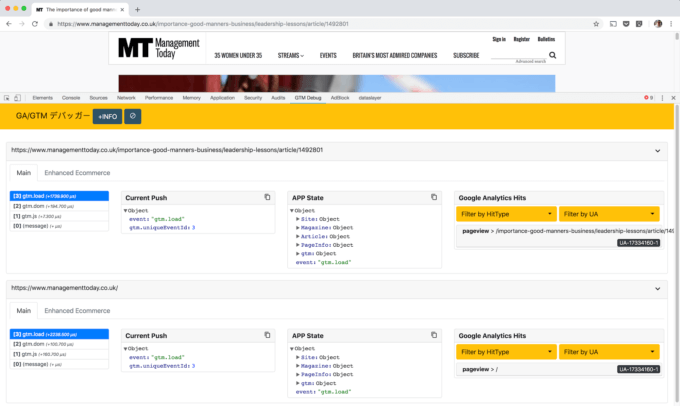Select Enhanced Ecommerce tab in first section

[77, 173]
